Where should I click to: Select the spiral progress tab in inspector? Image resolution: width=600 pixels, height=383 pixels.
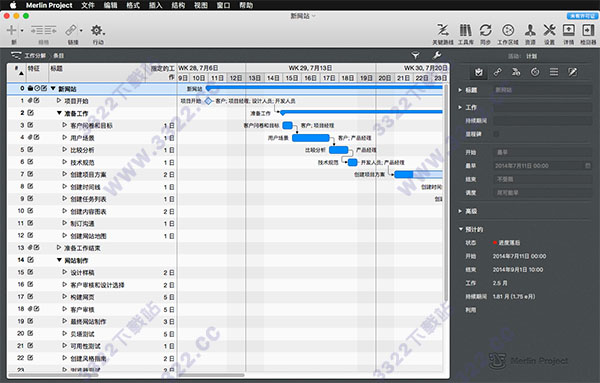click(x=535, y=72)
